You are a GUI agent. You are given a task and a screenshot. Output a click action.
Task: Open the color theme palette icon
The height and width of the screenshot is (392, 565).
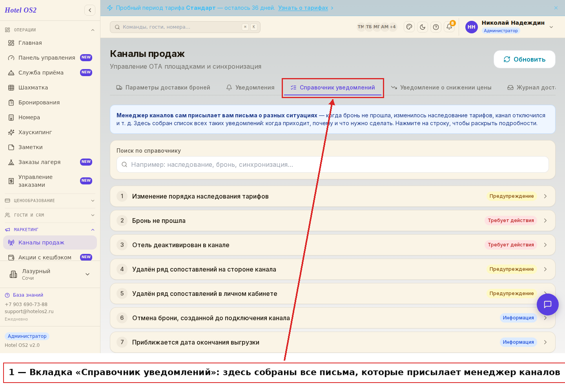(x=409, y=27)
